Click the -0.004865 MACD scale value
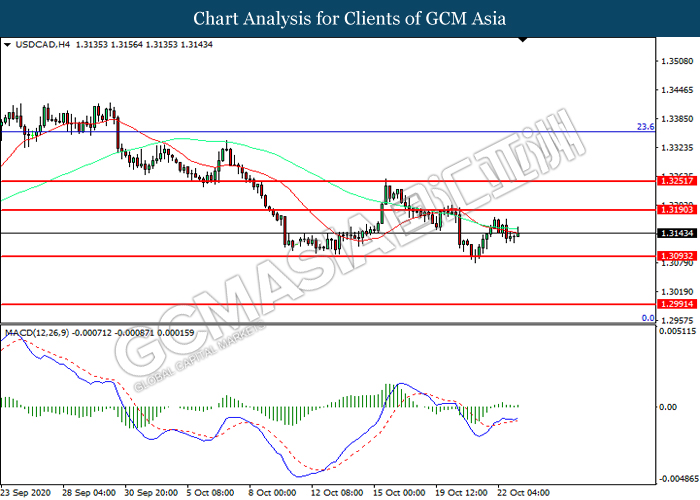The width and height of the screenshot is (700, 500). 679,479
